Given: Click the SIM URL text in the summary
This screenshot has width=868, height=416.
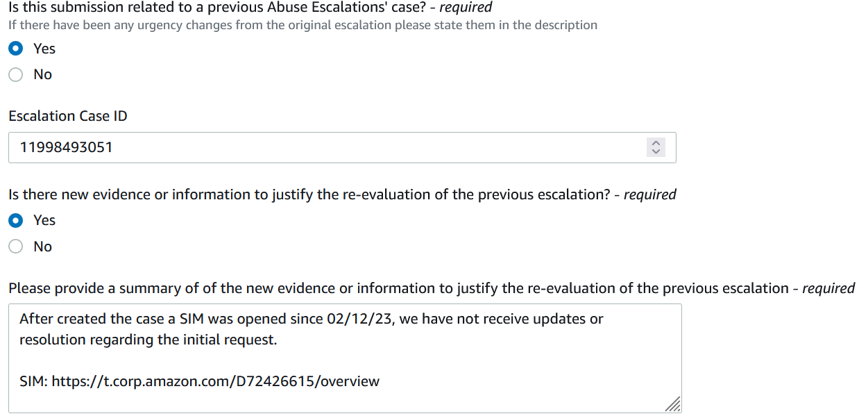Looking at the screenshot, I should pos(216,381).
